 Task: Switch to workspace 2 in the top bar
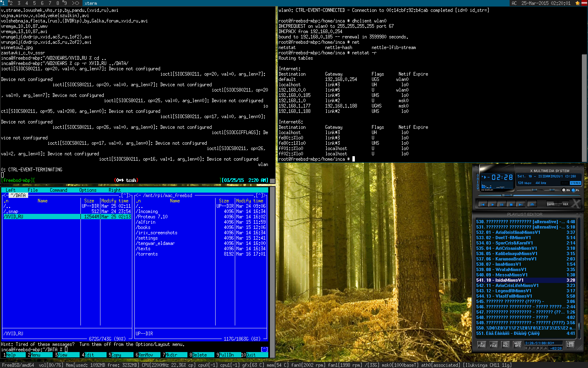click(11, 3)
